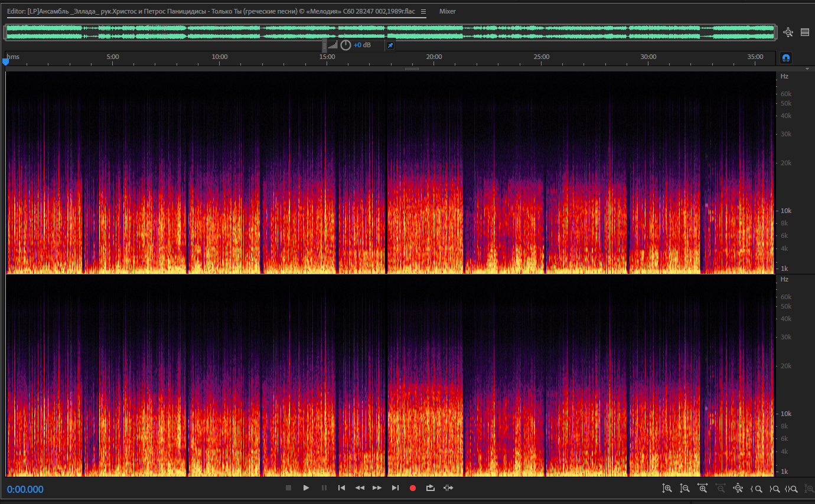Click the HUD volume adjustment knob
This screenshot has height=504, width=815.
pos(345,45)
